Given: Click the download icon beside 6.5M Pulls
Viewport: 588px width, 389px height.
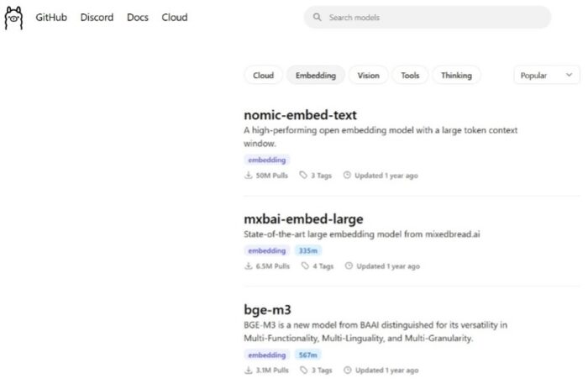Looking at the screenshot, I should coord(249,266).
